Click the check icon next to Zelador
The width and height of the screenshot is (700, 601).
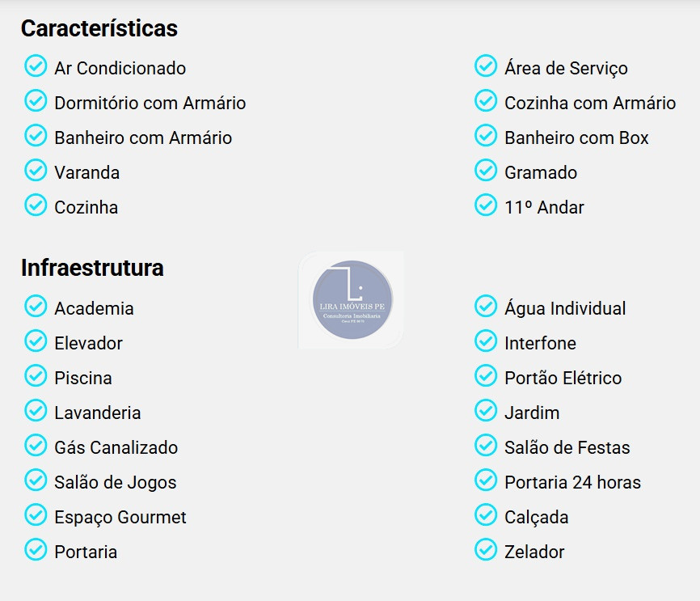[486, 549]
